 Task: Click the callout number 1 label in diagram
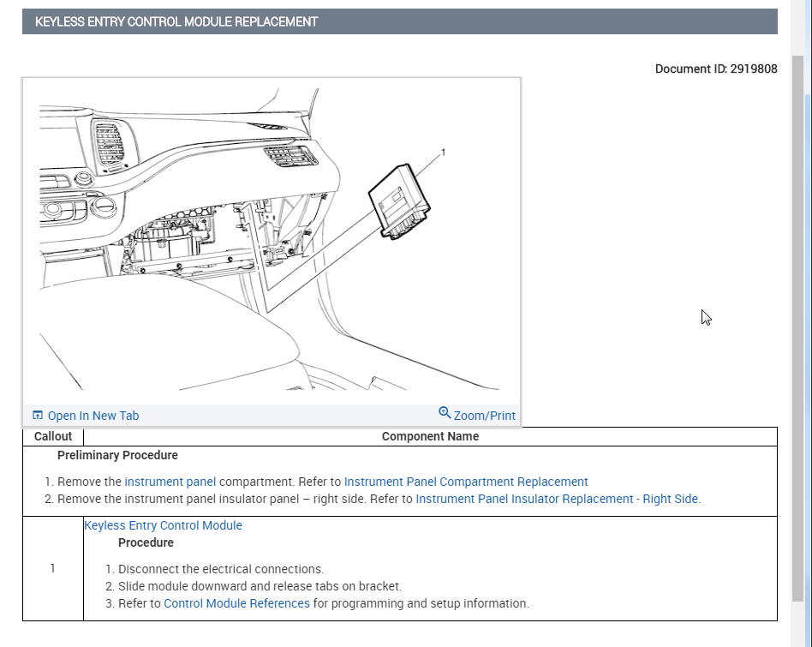pos(443,153)
